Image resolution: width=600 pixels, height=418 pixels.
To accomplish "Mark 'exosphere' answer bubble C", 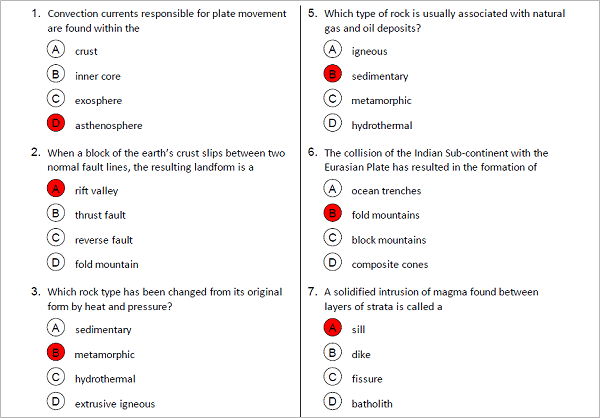I will pos(56,100).
